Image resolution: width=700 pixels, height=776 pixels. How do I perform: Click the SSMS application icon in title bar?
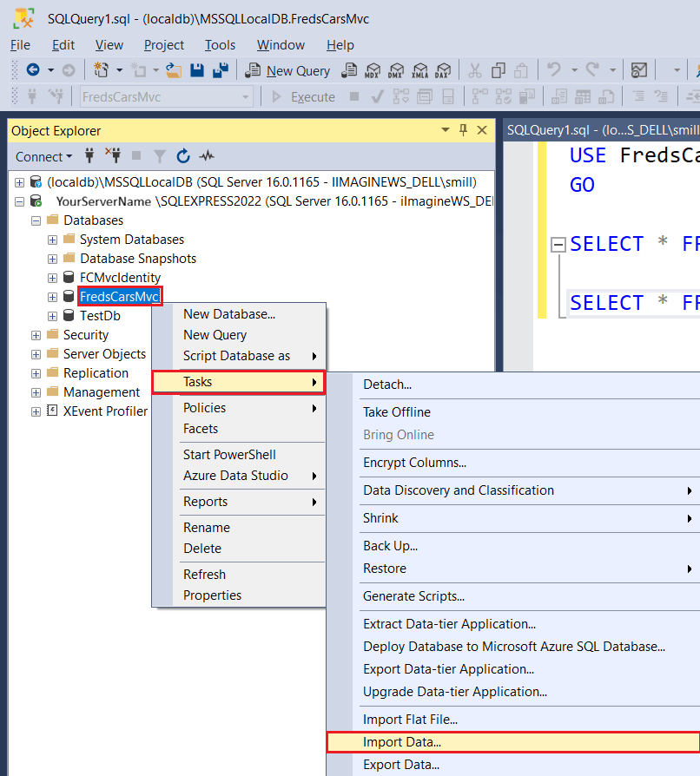[x=23, y=18]
